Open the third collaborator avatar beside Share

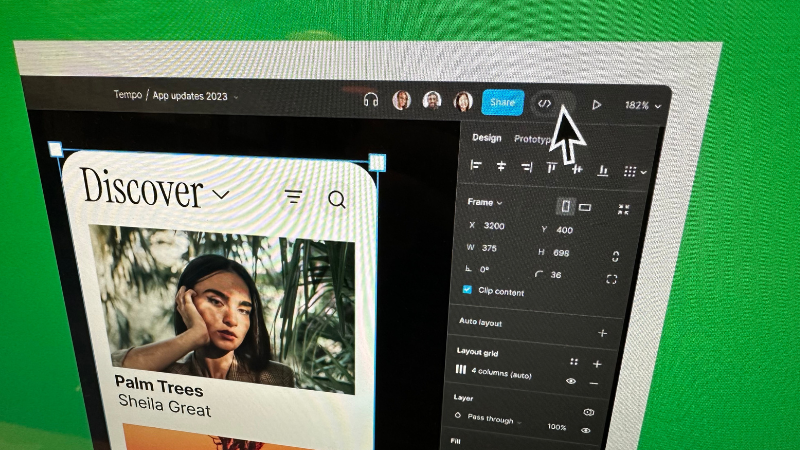point(463,101)
